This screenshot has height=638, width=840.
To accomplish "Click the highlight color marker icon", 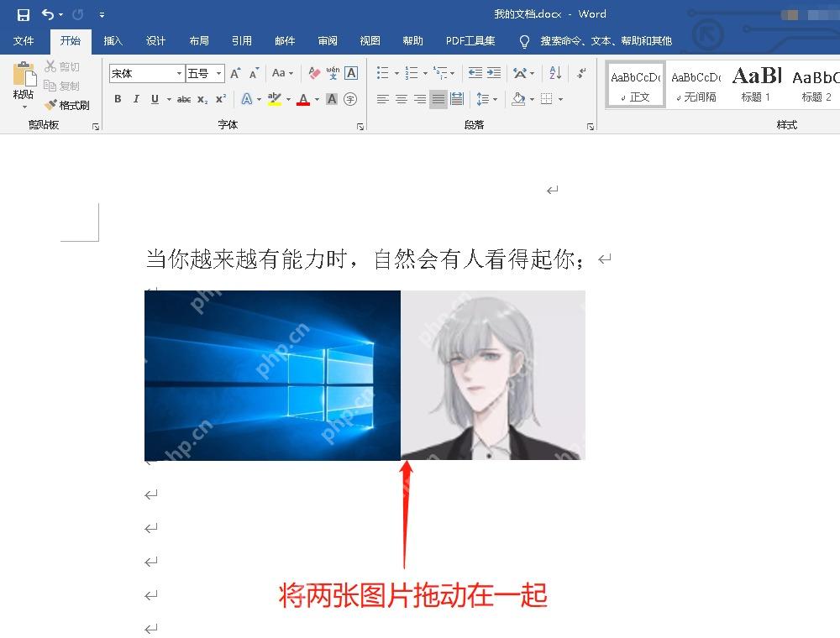I will tap(275, 99).
